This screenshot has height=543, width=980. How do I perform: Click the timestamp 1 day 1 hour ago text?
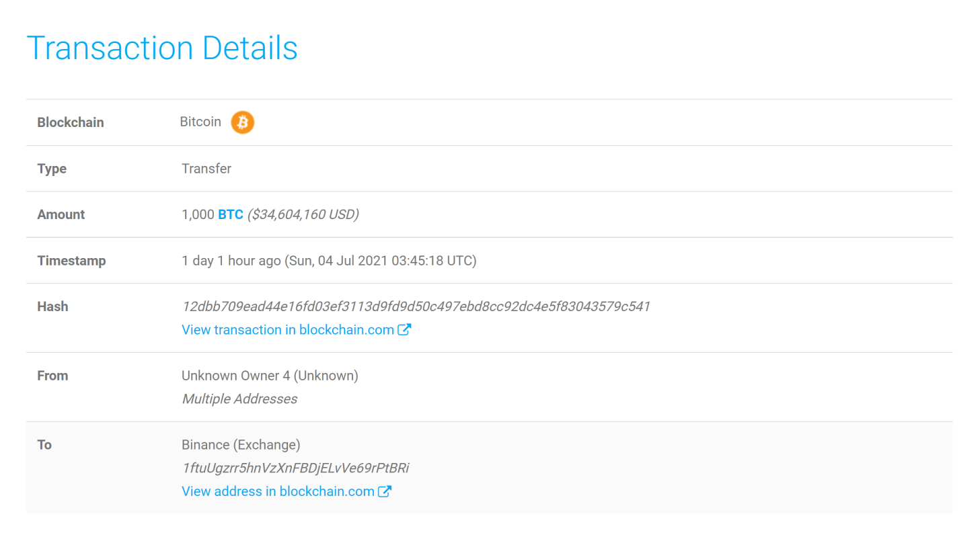click(x=329, y=261)
